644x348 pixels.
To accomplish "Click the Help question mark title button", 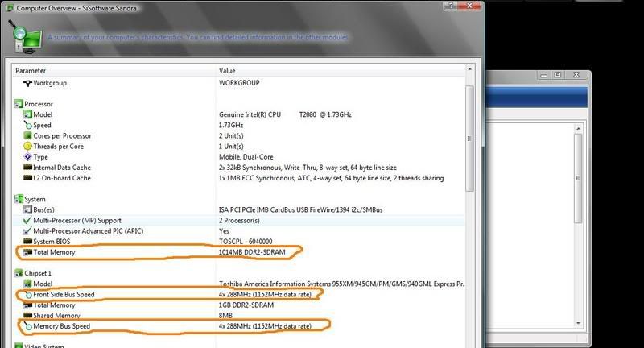I will (x=451, y=6).
